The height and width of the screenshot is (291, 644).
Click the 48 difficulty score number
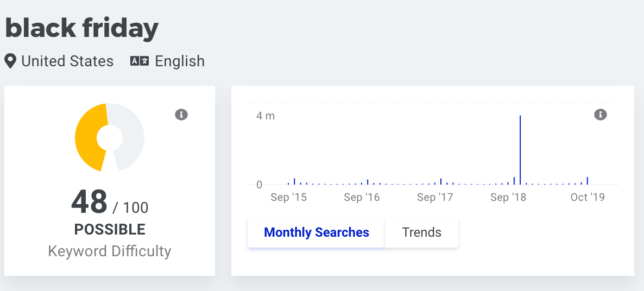point(90,202)
